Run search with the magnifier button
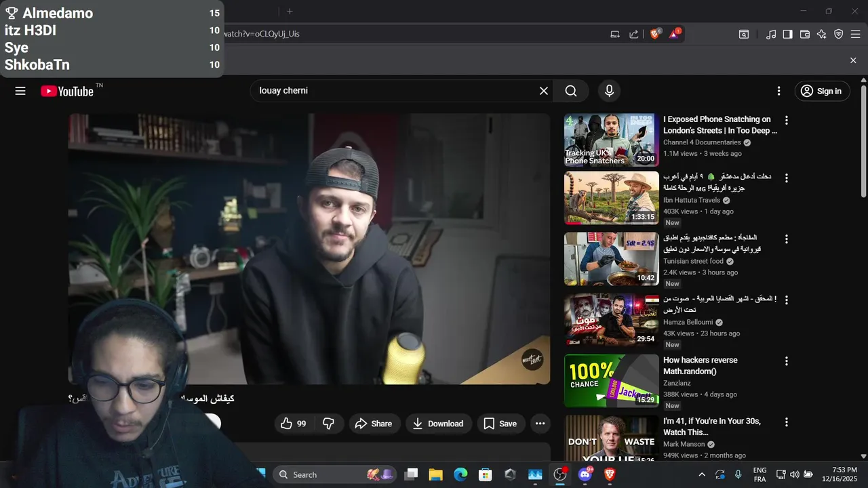The height and width of the screenshot is (488, 868). point(571,91)
